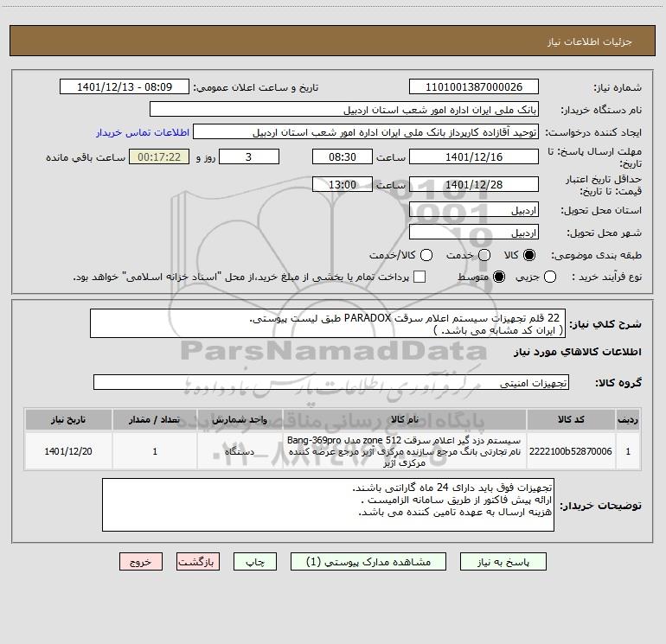The height and width of the screenshot is (644, 666).
Task: Click the شرح کلی نیاز label
Action: coord(605,324)
